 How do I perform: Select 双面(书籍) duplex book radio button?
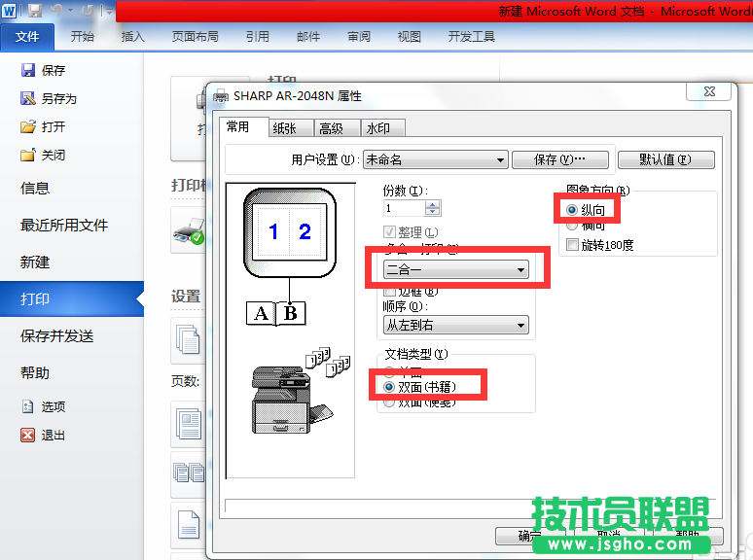tap(390, 386)
